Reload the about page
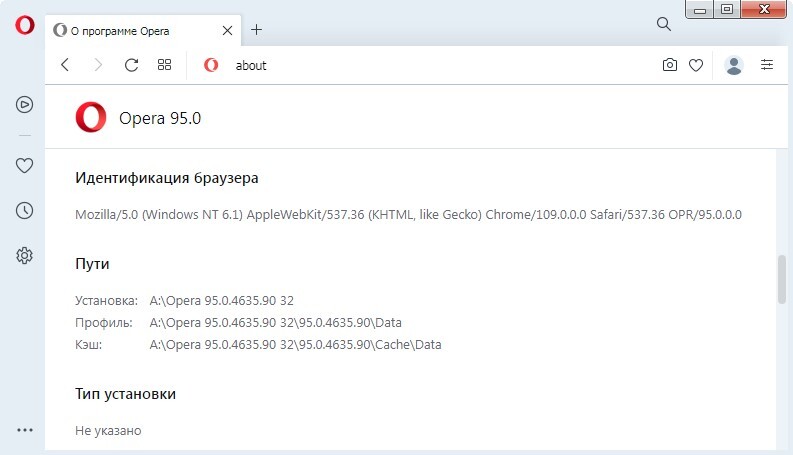The height and width of the screenshot is (455, 793). coord(131,65)
